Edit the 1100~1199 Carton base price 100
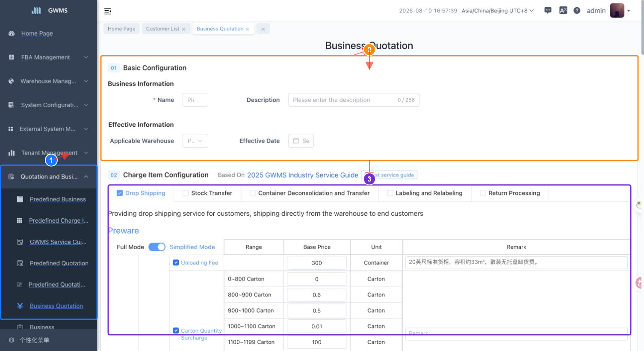The width and height of the screenshot is (644, 351). tap(317, 342)
